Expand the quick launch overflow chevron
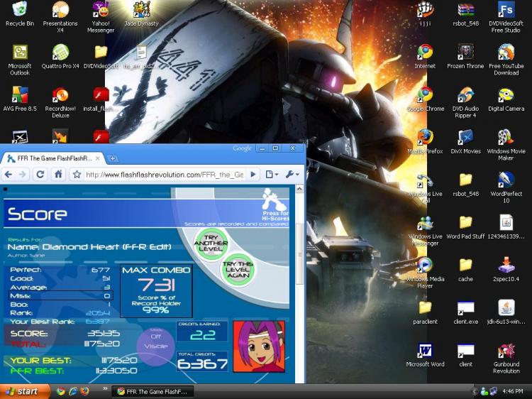532x399 pixels. [105, 389]
